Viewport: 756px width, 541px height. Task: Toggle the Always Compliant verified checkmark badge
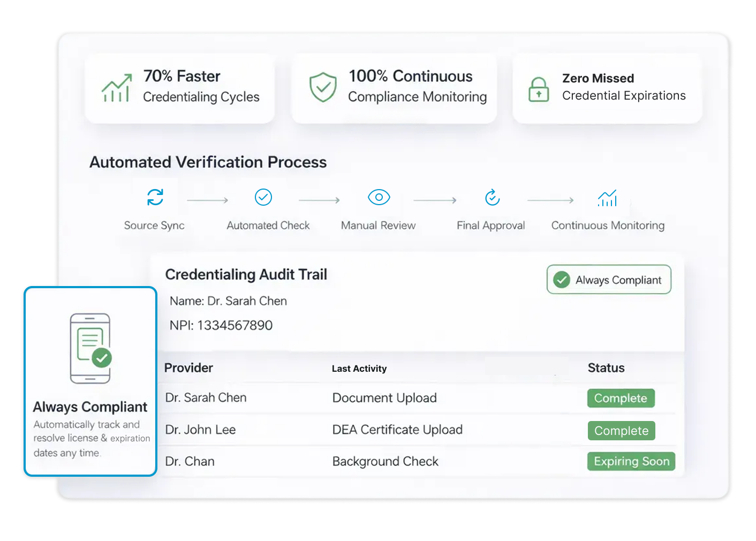[x=561, y=279]
